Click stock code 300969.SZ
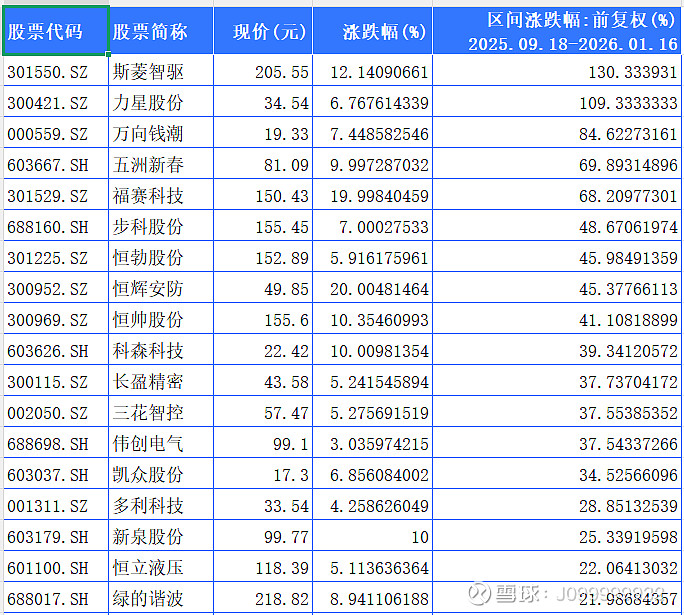The height and width of the screenshot is (615, 684). (48, 320)
